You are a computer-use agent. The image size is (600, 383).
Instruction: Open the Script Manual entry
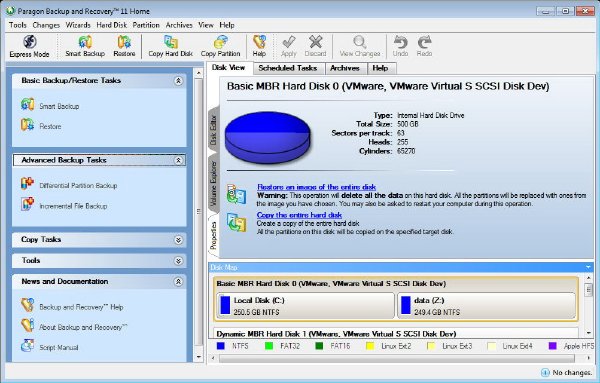pos(49,347)
